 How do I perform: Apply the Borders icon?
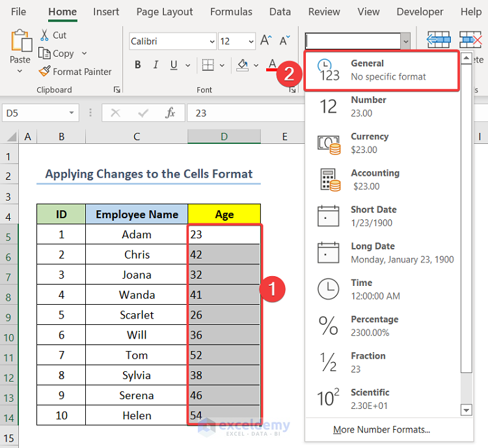pyautogui.click(x=208, y=65)
